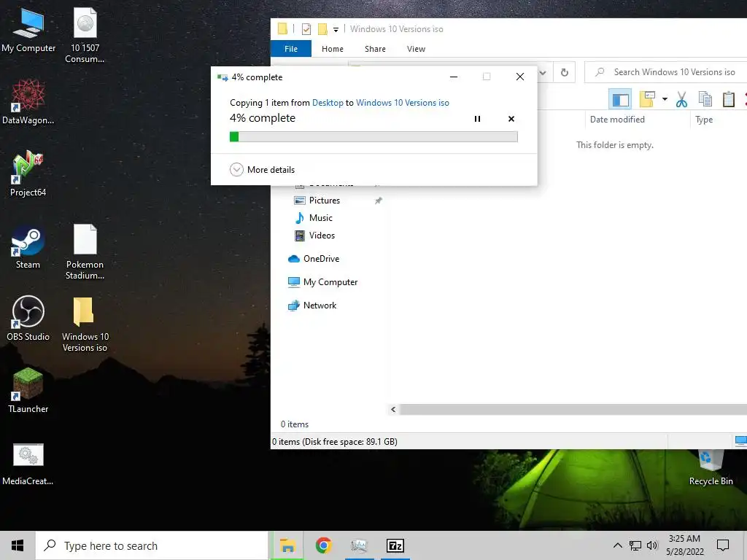The width and height of the screenshot is (747, 560).
Task: Select the Steam desktop shortcut
Action: (x=28, y=246)
